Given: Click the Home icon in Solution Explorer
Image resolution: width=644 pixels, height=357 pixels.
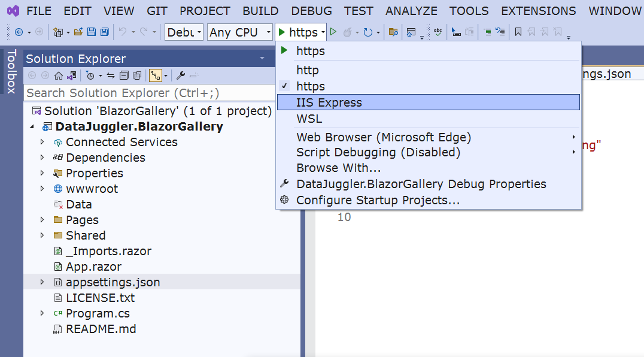Looking at the screenshot, I should point(59,75).
